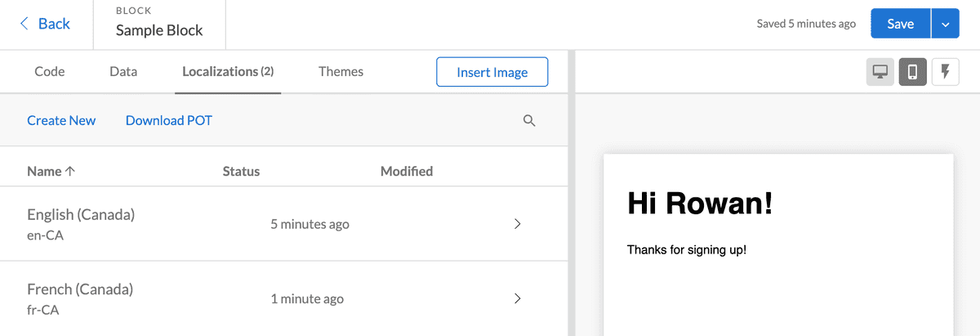980x336 pixels.
Task: Open the Save dropdown arrow
Action: pos(945,25)
